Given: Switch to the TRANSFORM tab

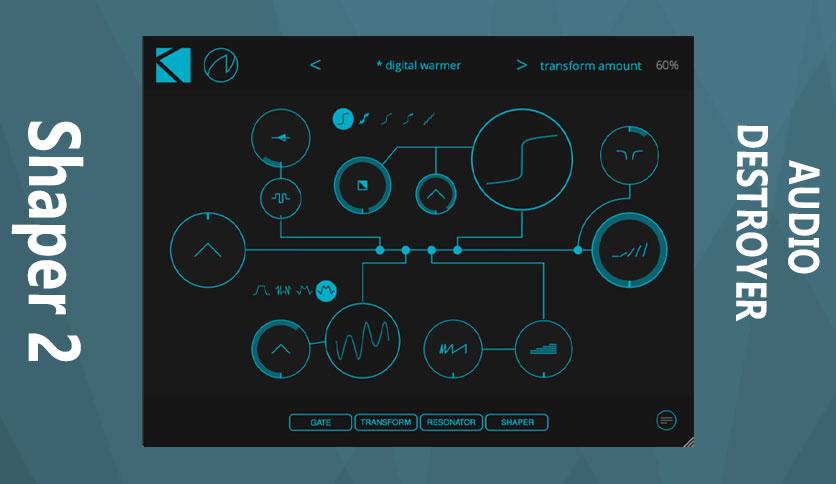Looking at the screenshot, I should (x=385, y=422).
